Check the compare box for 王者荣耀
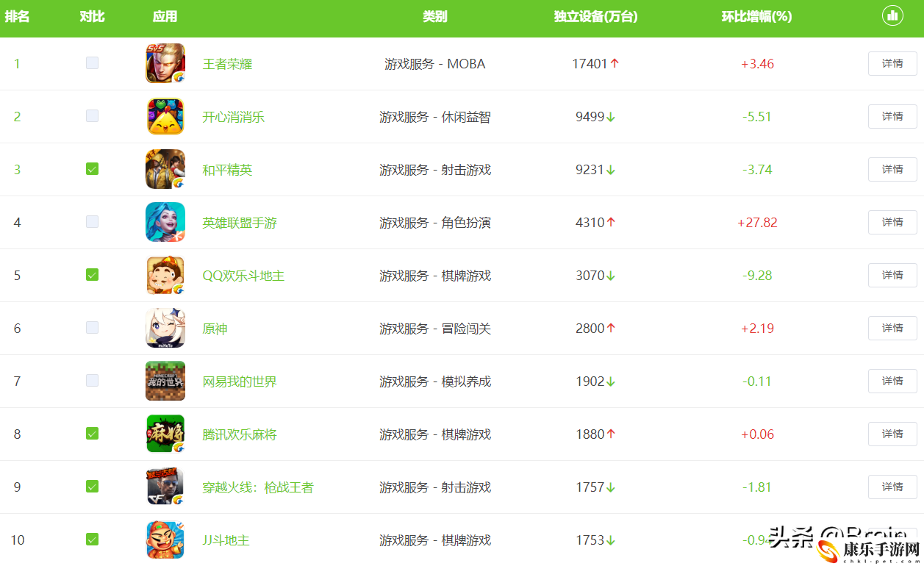Image resolution: width=924 pixels, height=566 pixels. tap(92, 63)
